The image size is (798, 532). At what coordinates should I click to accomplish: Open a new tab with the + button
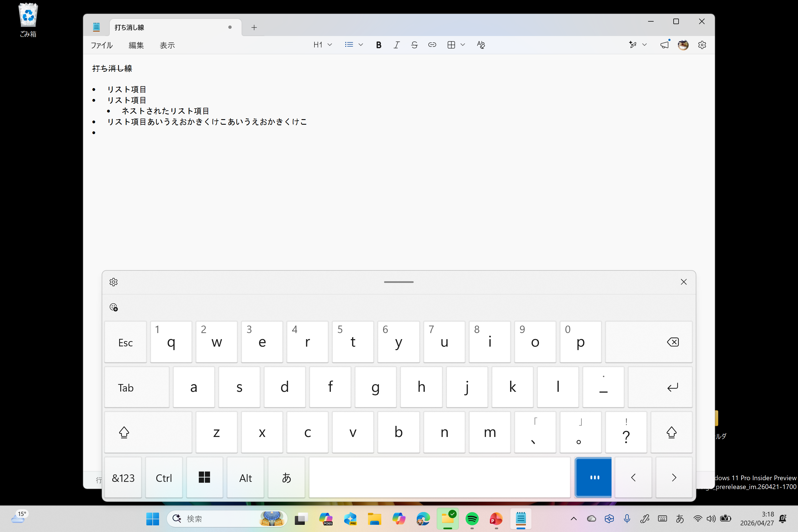pyautogui.click(x=254, y=27)
